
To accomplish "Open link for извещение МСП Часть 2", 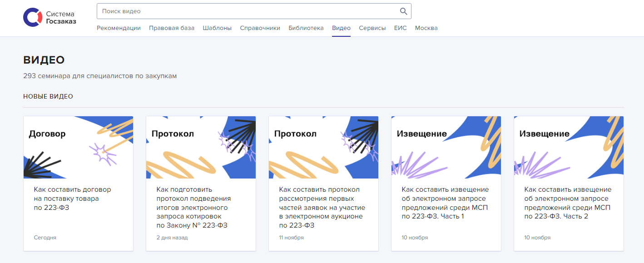I will point(568,203).
